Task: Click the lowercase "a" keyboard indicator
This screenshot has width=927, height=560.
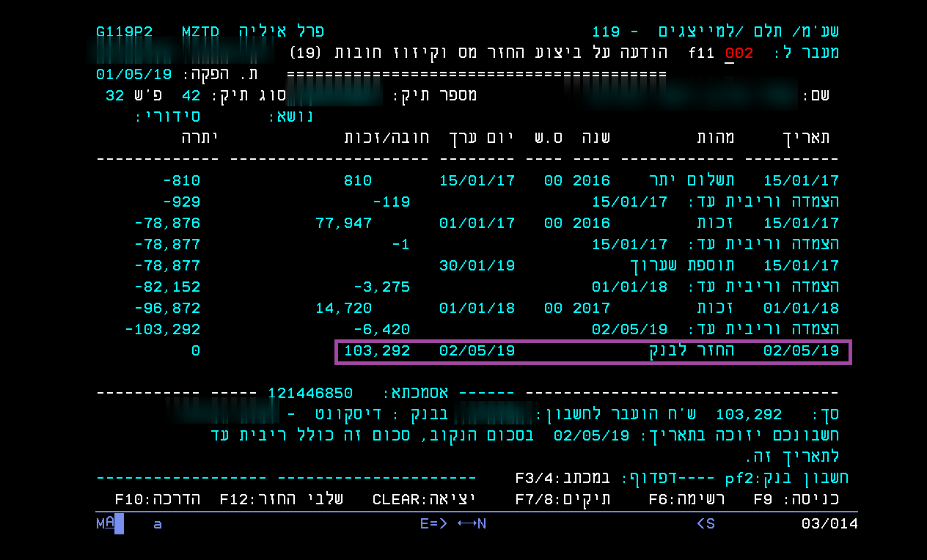Action: tap(156, 524)
